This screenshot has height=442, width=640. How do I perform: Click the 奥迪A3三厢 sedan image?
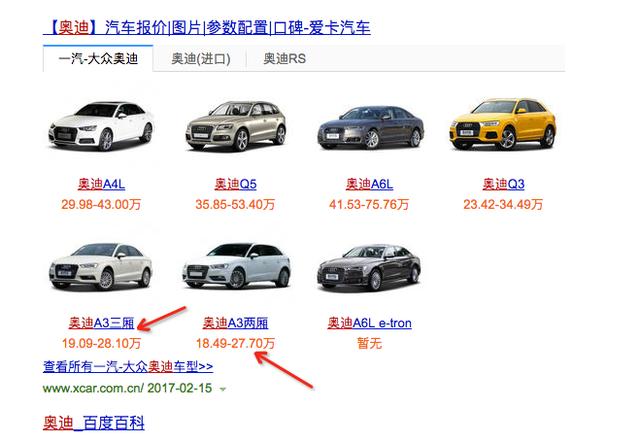[x=100, y=266]
